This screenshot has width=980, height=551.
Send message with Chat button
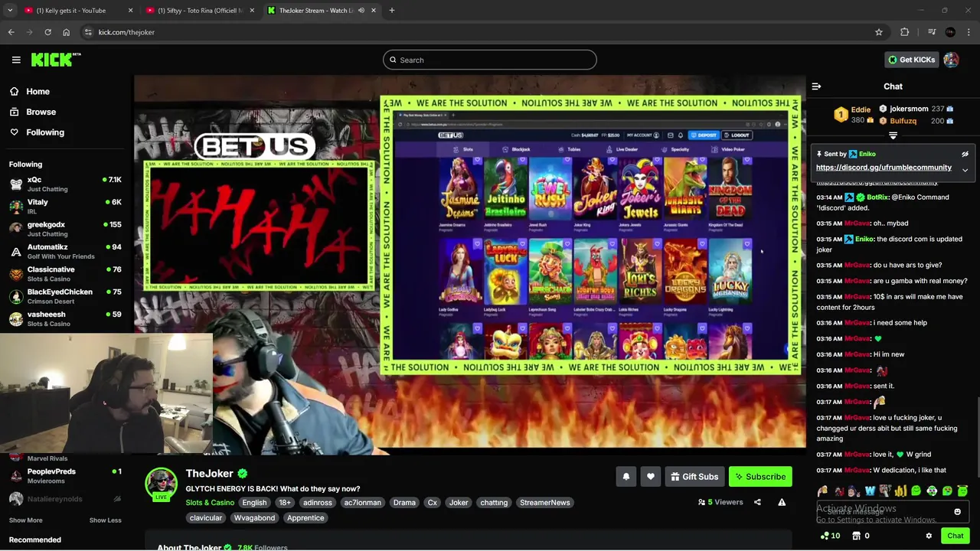coord(955,536)
